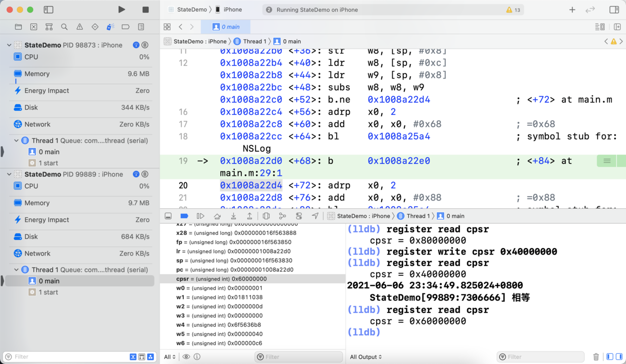The image size is (626, 364).
Task: Click the Step over button
Action: (217, 216)
